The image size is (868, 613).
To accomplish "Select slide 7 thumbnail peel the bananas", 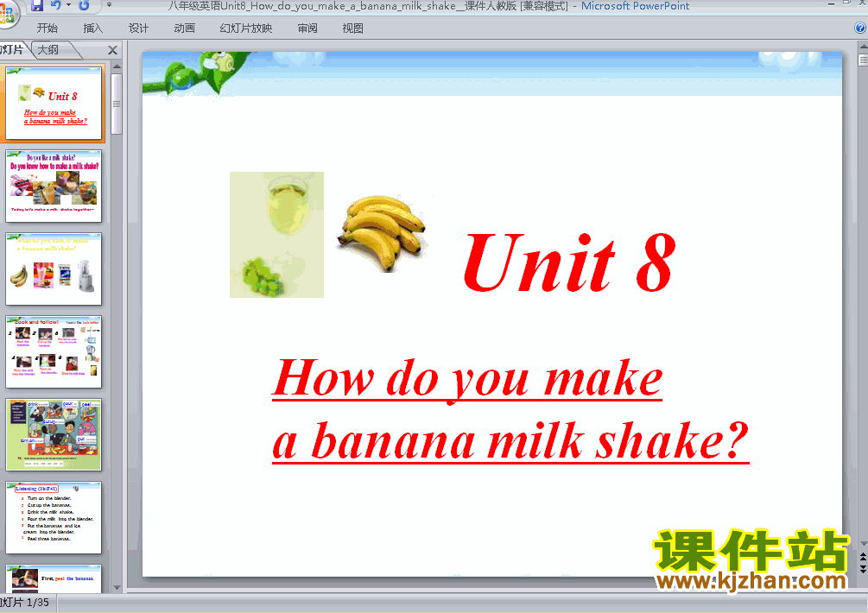I will (54, 578).
